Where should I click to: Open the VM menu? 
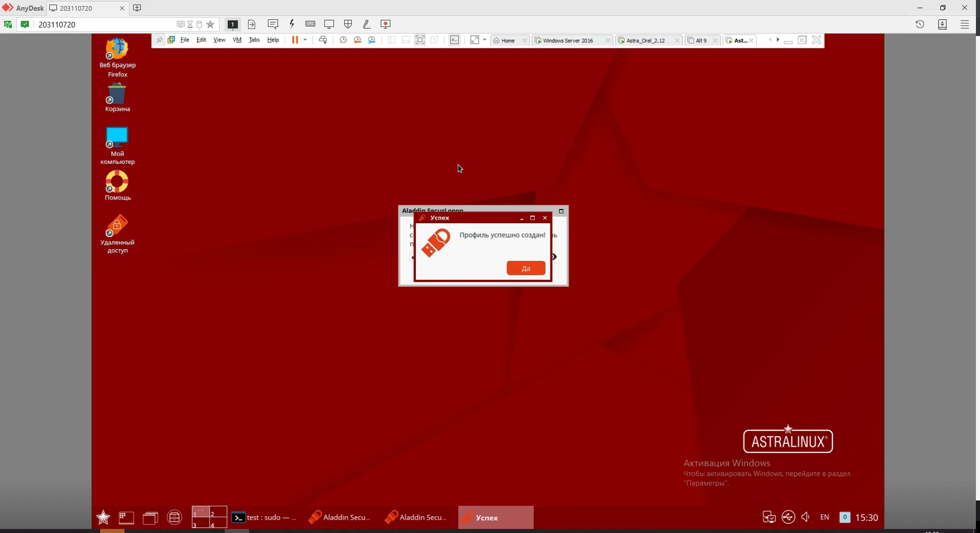pos(237,40)
